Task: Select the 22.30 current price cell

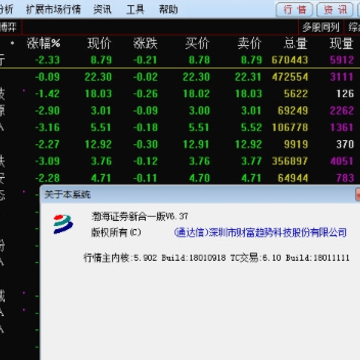Action: point(98,77)
